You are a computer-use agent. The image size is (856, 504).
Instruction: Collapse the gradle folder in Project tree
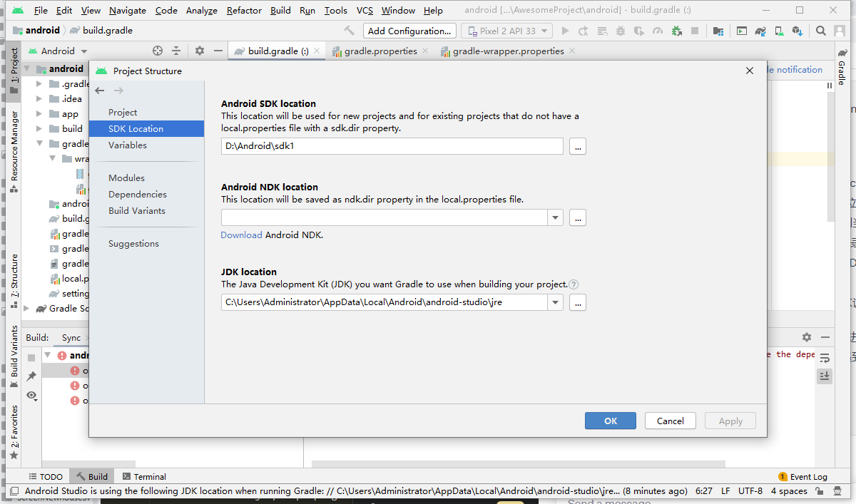tap(40, 143)
